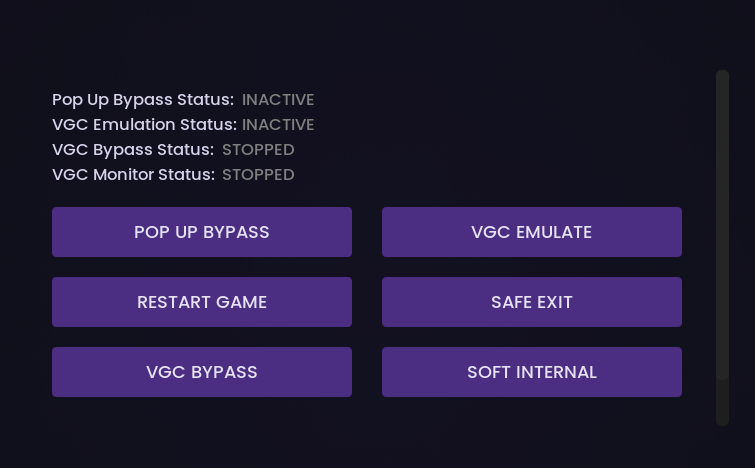Exit safely using the SAFE EXIT button

(532, 302)
